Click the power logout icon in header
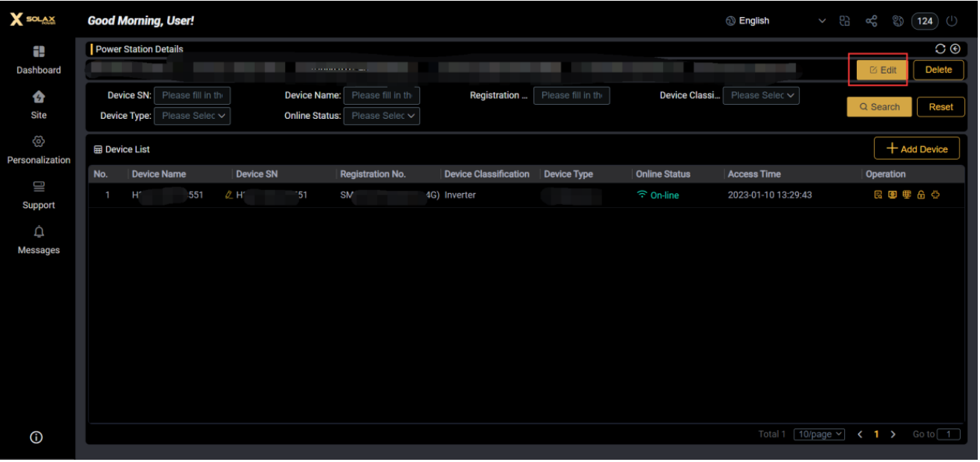 point(952,22)
